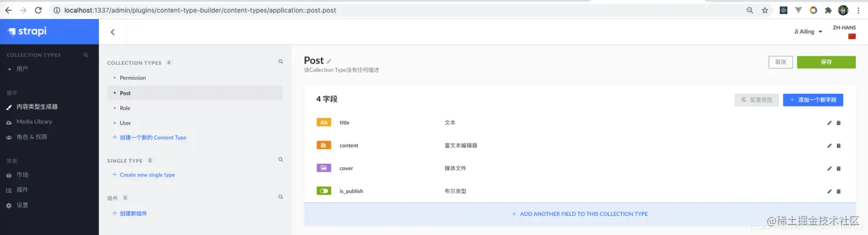Click the browser back arrow
The width and height of the screenshot is (868, 235).
click(x=8, y=10)
